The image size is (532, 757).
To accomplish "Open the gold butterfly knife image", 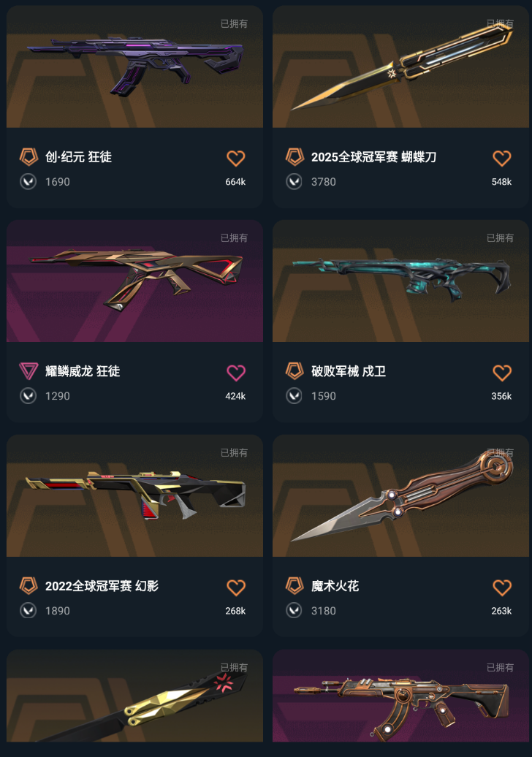I will (x=400, y=66).
